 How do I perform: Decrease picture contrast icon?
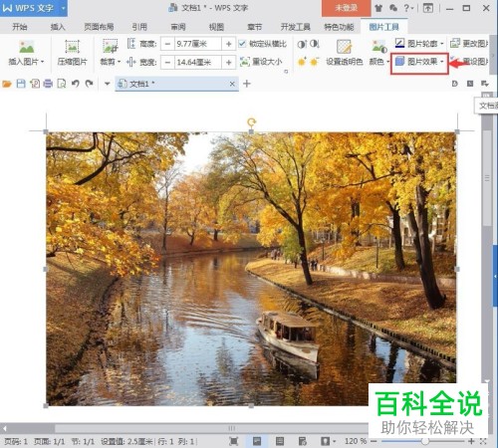314,44
